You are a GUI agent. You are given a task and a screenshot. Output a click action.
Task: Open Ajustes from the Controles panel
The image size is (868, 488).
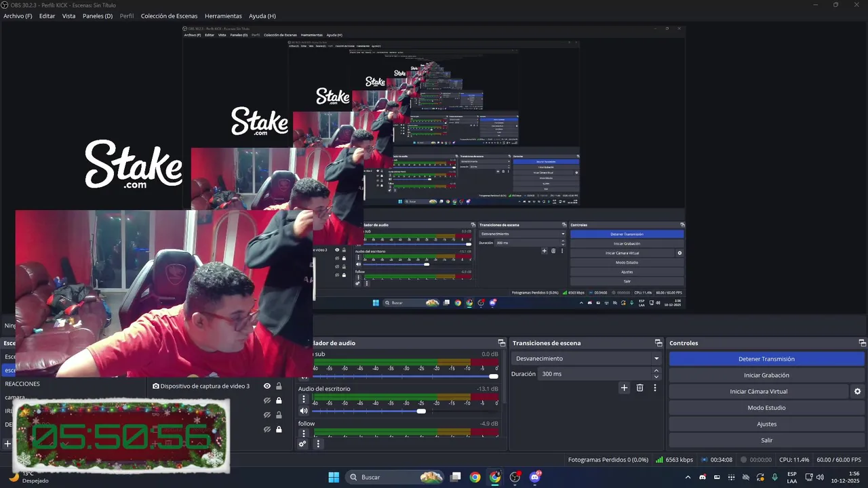766,424
